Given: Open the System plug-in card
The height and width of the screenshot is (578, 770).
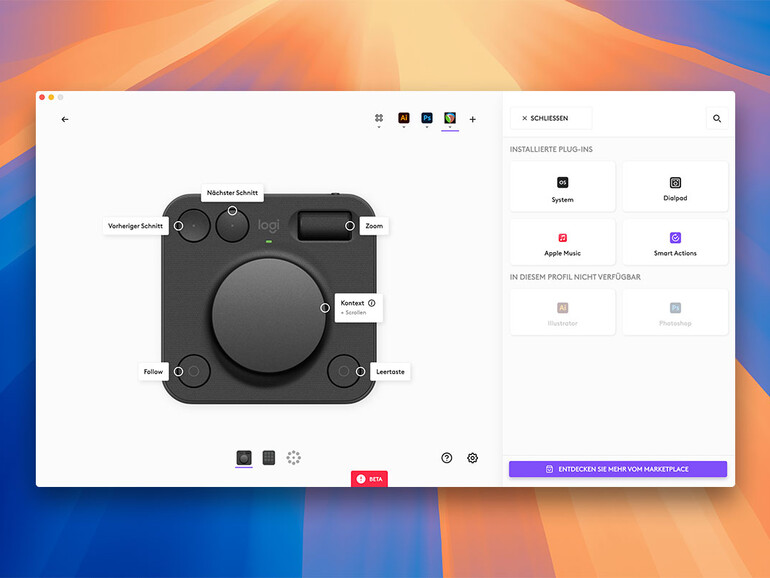Looking at the screenshot, I should pos(562,187).
